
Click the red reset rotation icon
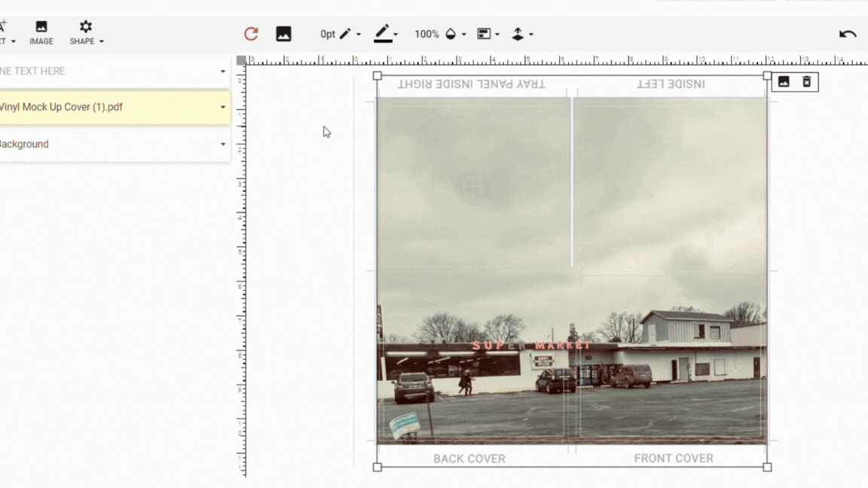(x=252, y=34)
